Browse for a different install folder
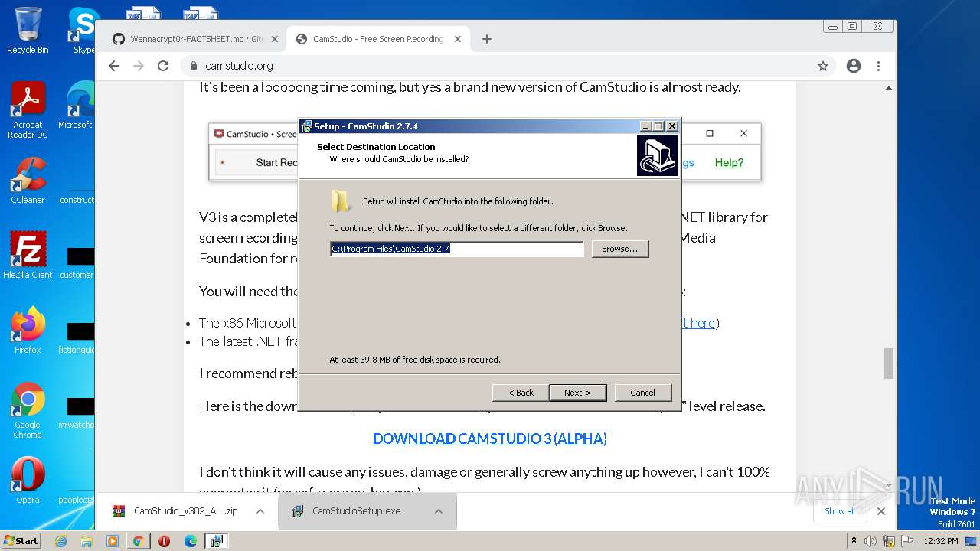The width and height of the screenshot is (980, 551). (x=619, y=249)
